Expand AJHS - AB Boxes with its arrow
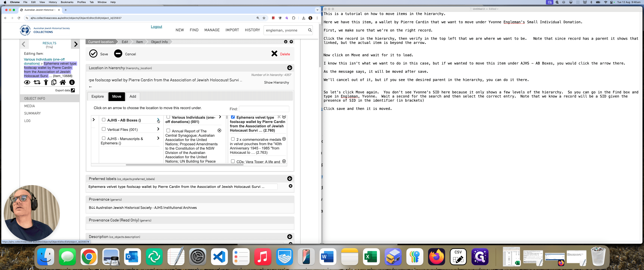644x270 pixels. tap(158, 120)
